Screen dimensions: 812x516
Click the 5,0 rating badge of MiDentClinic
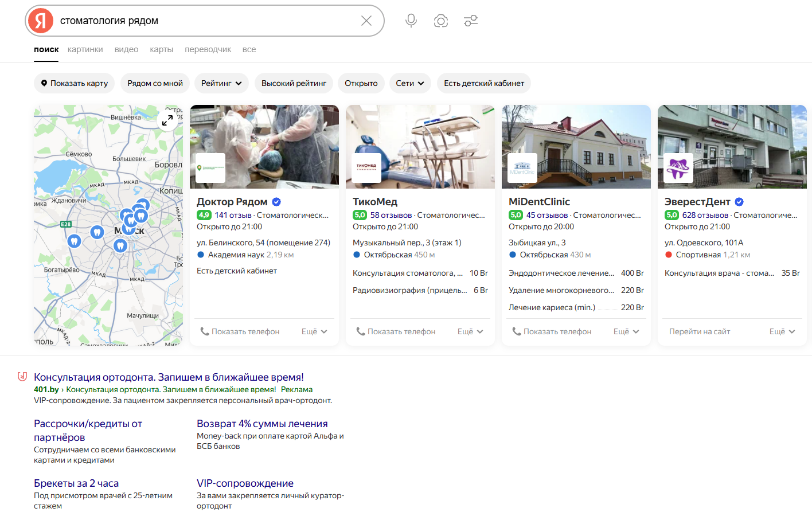[x=516, y=215]
